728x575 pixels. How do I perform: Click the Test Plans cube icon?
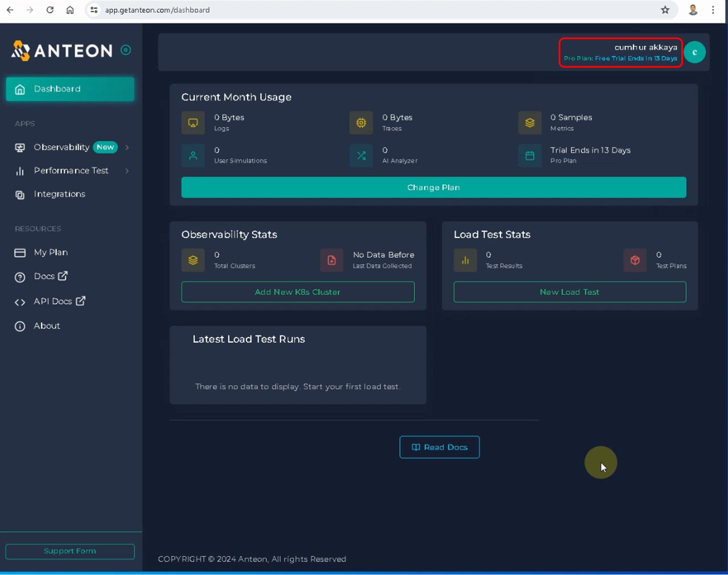[635, 260]
